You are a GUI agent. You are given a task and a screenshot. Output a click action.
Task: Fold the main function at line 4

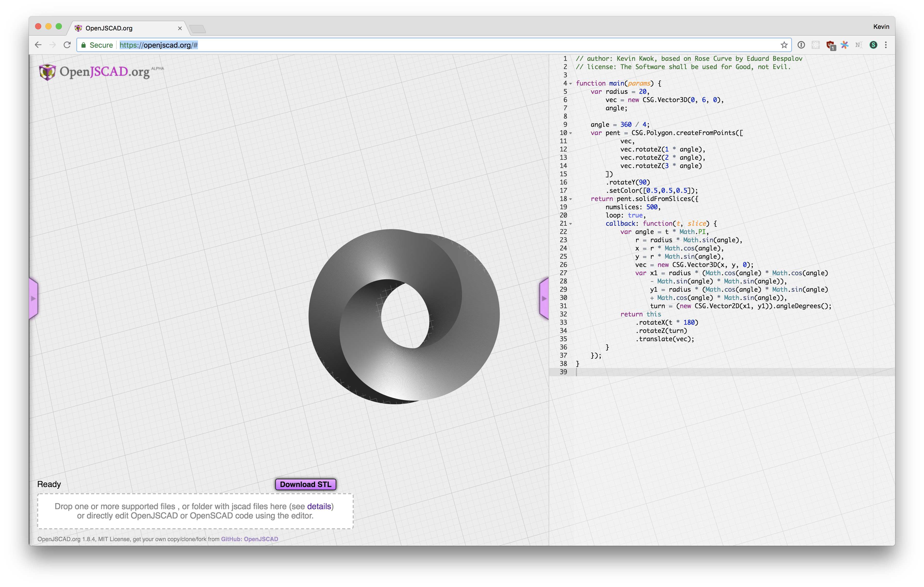571,83
